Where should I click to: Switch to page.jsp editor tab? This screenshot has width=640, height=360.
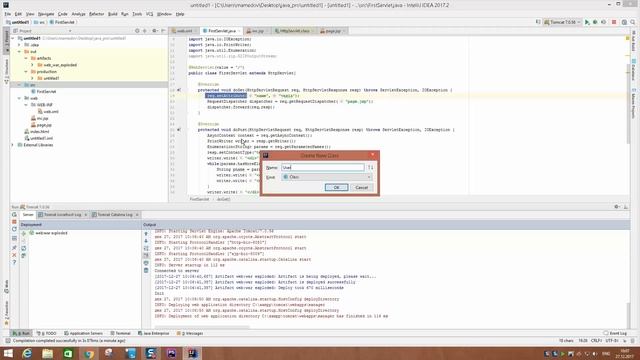pyautogui.click(x=332, y=31)
